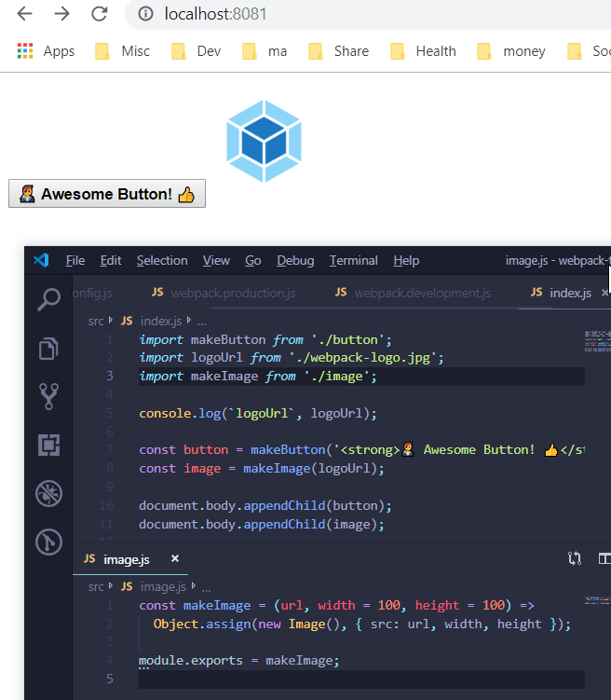611x700 pixels.
Task: Open the ma bookmarks folder
Action: [x=265, y=51]
